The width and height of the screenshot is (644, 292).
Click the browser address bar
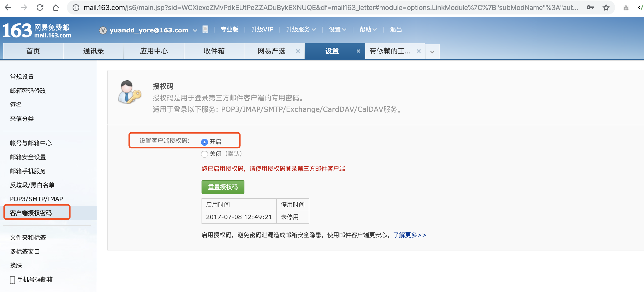[322, 7]
